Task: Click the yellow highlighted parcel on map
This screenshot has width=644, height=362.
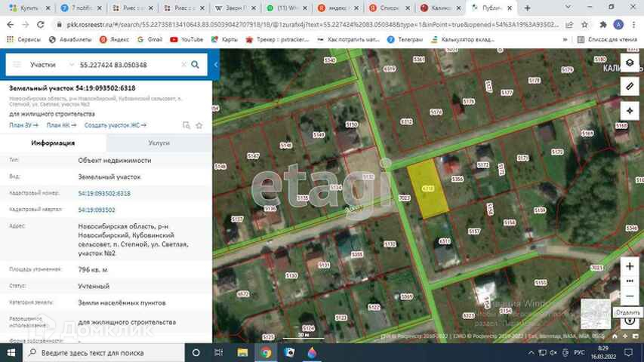Action: (428, 189)
